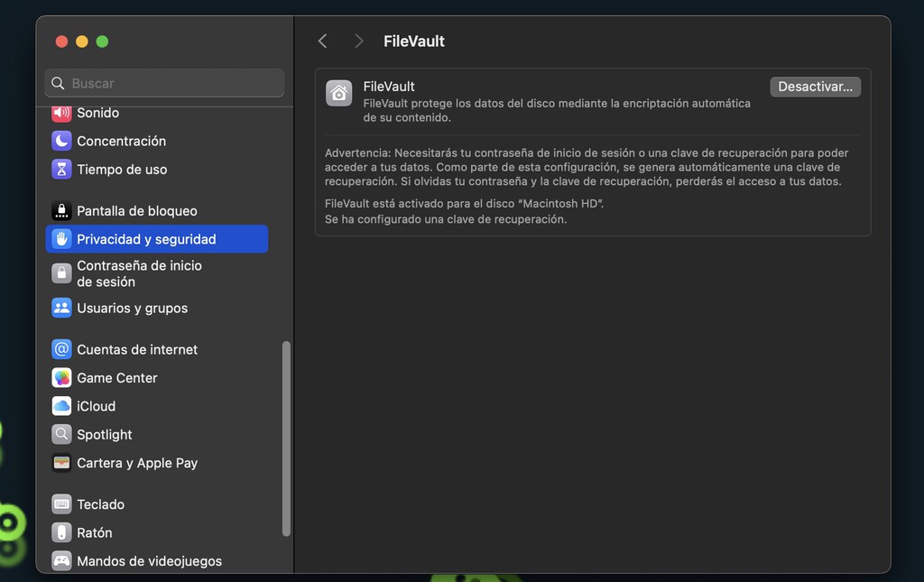Open Sonido settings label
The width and height of the screenshot is (924, 582).
[97, 113]
